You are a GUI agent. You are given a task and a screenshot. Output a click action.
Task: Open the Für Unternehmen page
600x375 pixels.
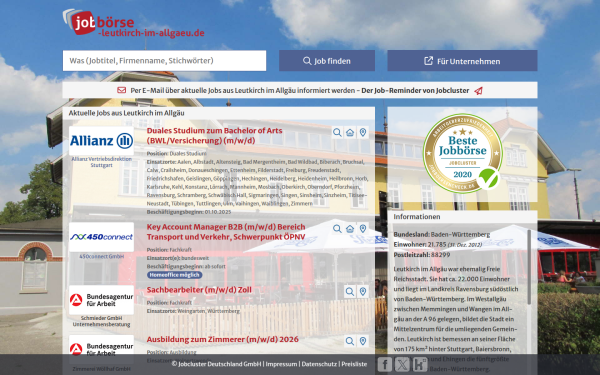tap(462, 61)
